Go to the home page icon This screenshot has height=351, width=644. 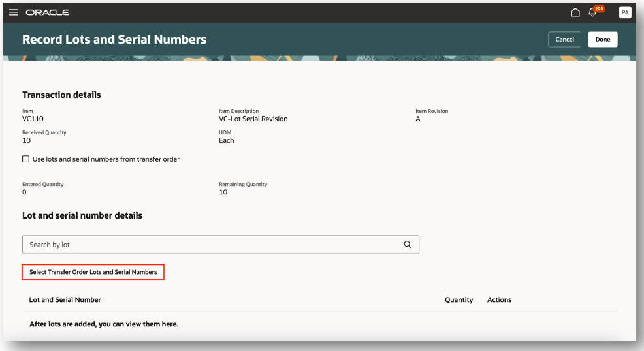(575, 12)
